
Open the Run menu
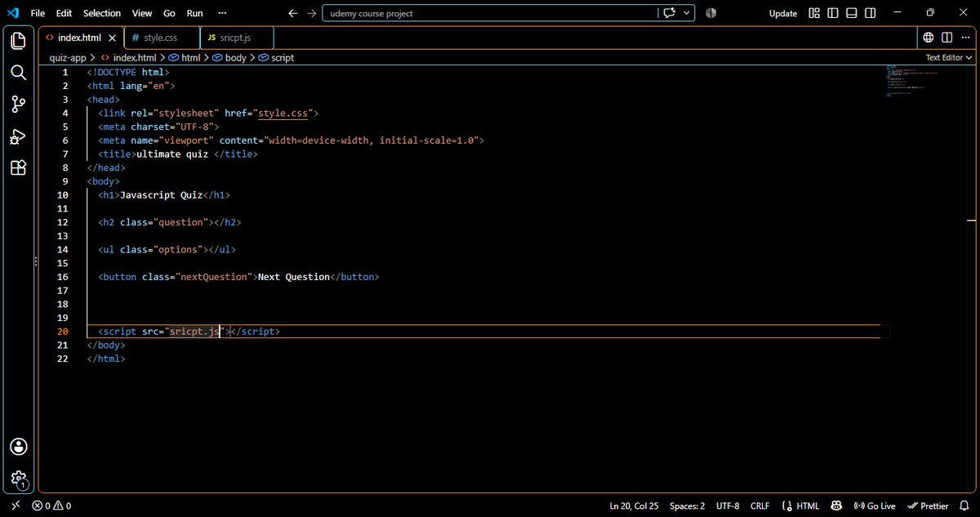[194, 13]
